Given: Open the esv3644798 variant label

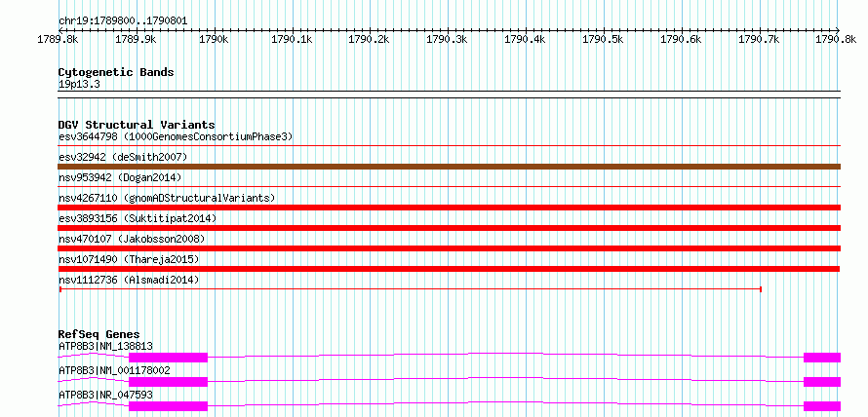Looking at the screenshot, I should [176, 136].
